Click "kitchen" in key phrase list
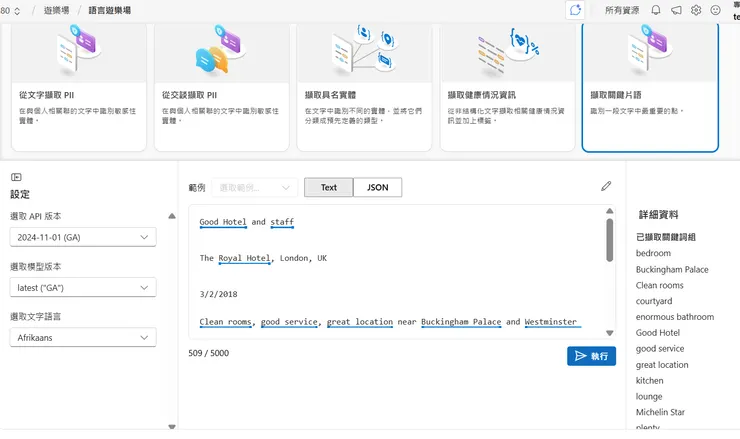Image resolution: width=740 pixels, height=439 pixels. tap(649, 380)
